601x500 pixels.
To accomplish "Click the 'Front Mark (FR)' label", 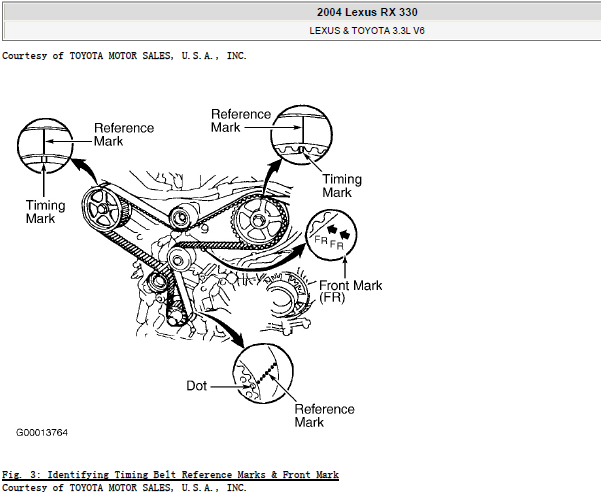I will coord(350,291).
